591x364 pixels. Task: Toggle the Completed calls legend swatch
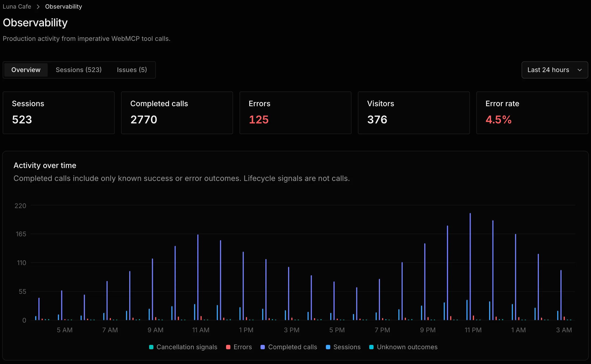pos(263,347)
